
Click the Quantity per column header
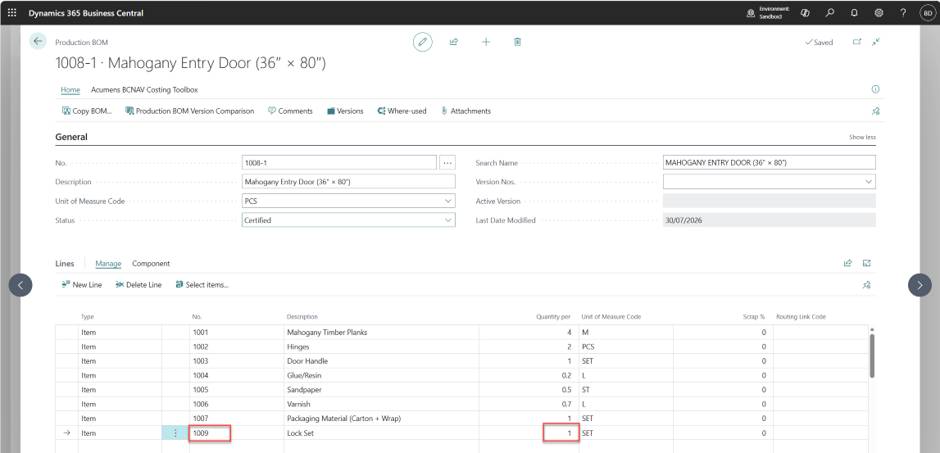pos(553,316)
